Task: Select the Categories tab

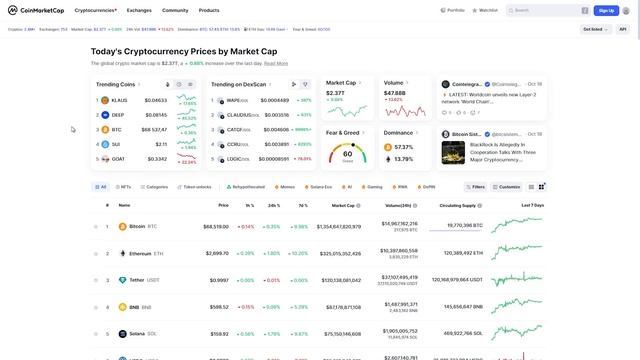Action: (x=154, y=187)
